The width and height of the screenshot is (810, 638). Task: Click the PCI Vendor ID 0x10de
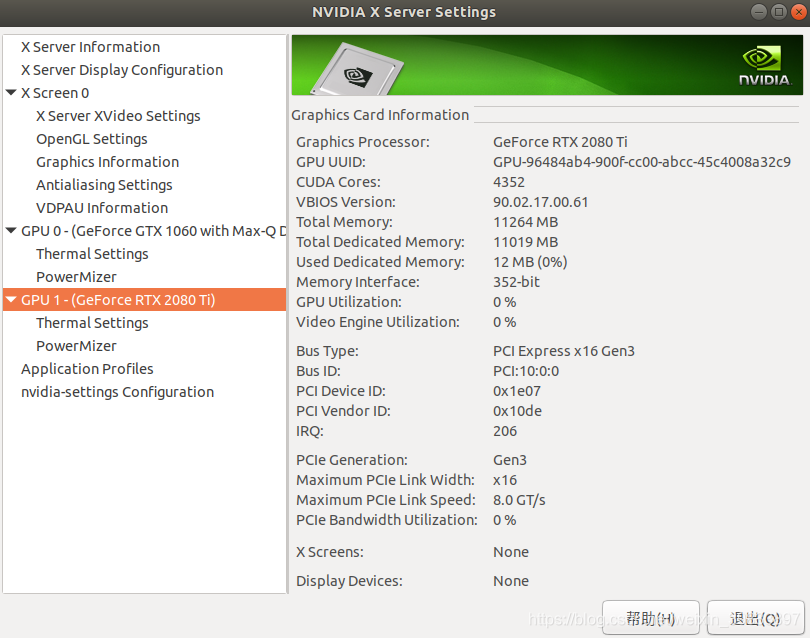click(x=517, y=411)
